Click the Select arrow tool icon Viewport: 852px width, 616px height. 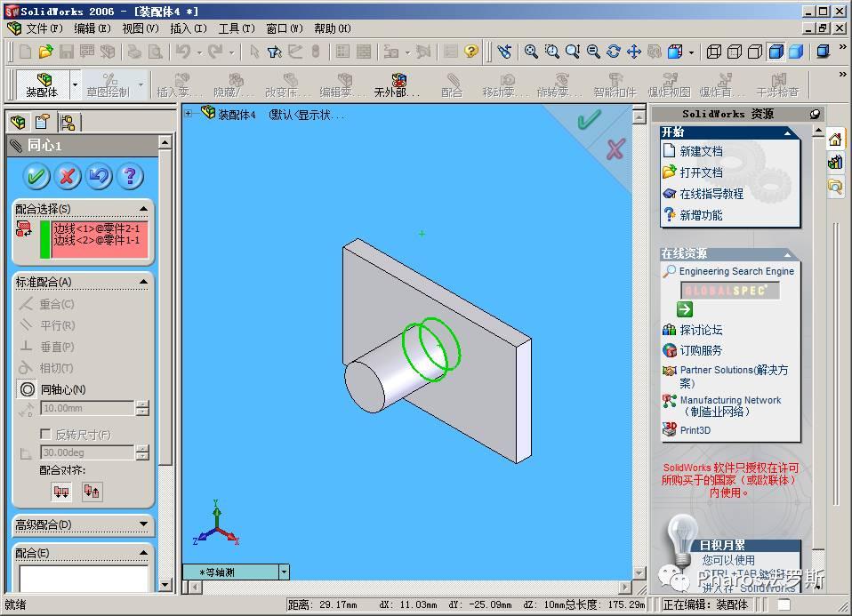tap(254, 52)
